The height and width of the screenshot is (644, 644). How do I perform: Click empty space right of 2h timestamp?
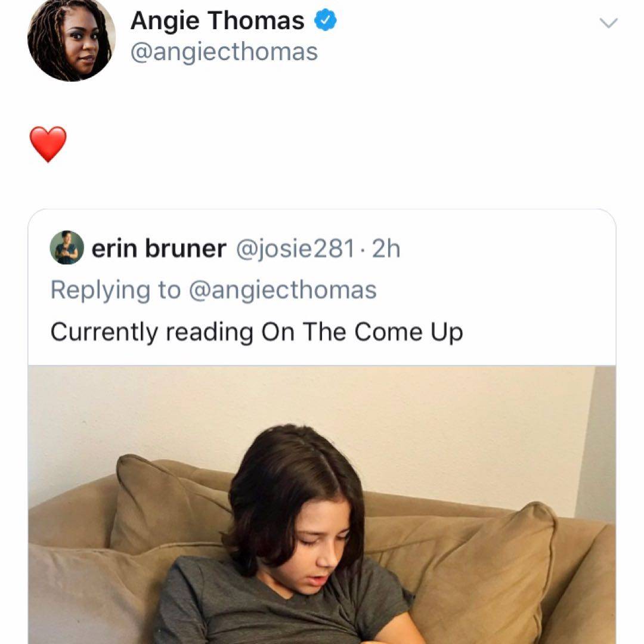coord(505,249)
